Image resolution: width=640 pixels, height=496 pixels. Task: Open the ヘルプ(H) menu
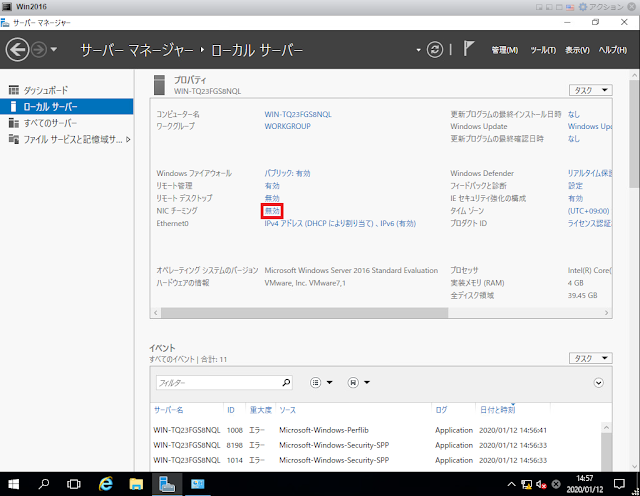click(x=613, y=50)
